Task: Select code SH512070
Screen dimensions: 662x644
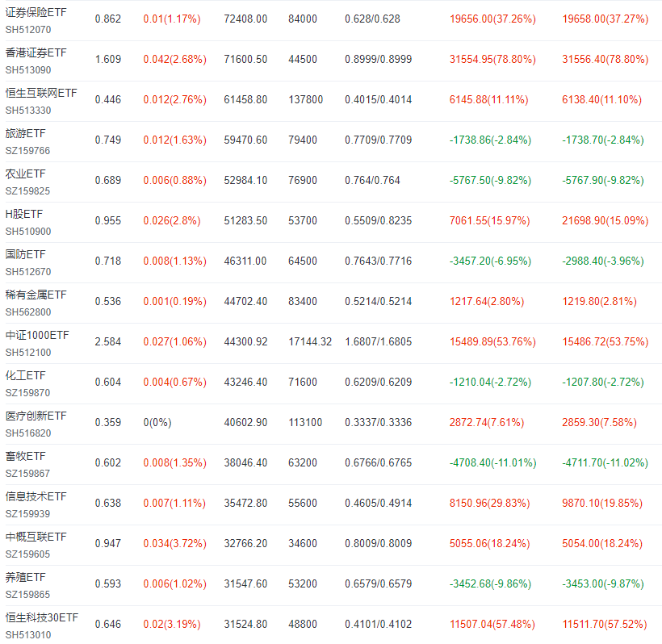Action: pos(28,30)
